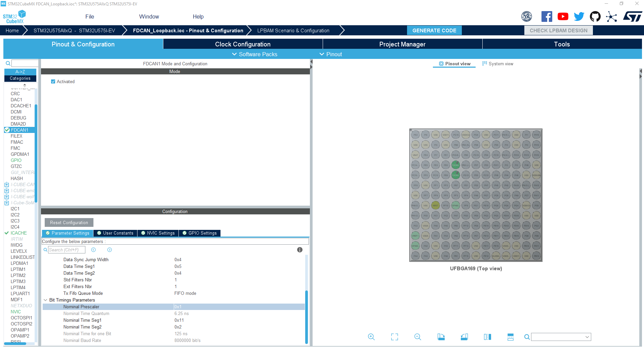Switch to the Clock Configuration tab

242,44
